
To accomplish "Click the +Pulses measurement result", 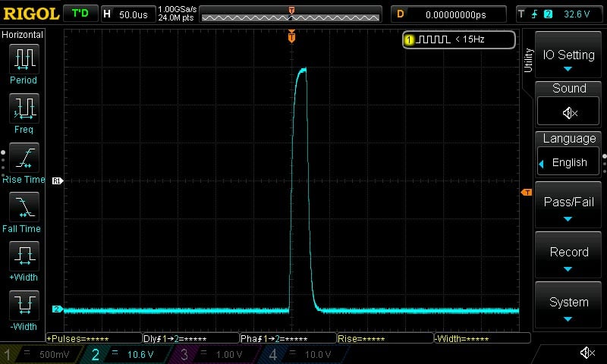I will click(94, 338).
